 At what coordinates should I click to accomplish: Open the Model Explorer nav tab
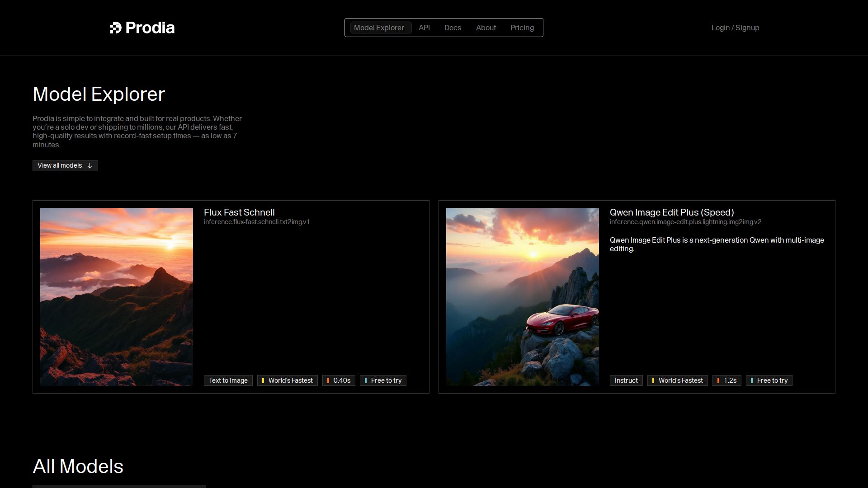(x=379, y=28)
